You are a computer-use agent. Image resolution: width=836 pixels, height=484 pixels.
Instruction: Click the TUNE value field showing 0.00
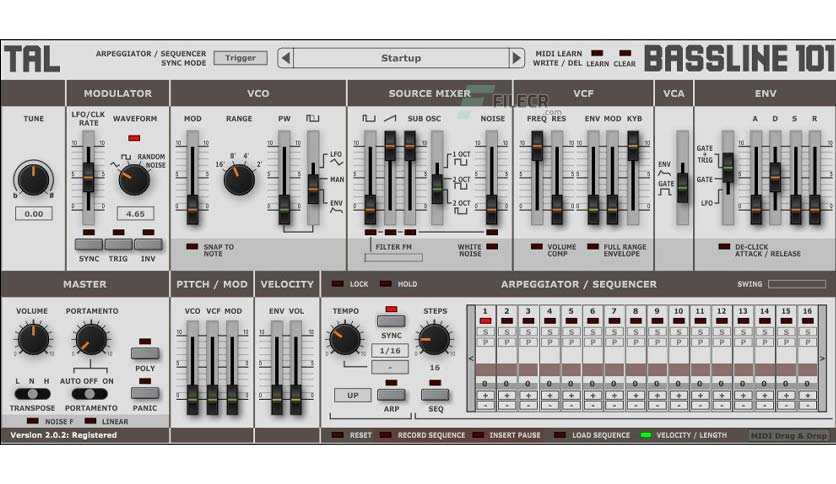(x=34, y=214)
